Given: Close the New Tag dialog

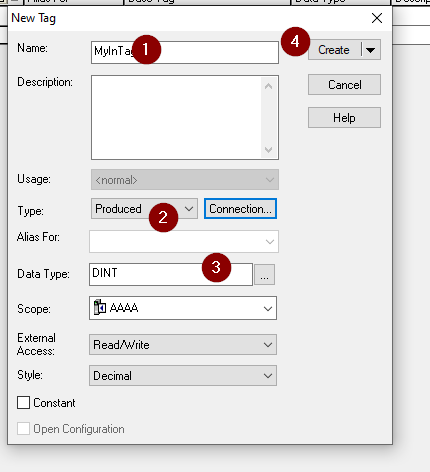Looking at the screenshot, I should point(377,18).
